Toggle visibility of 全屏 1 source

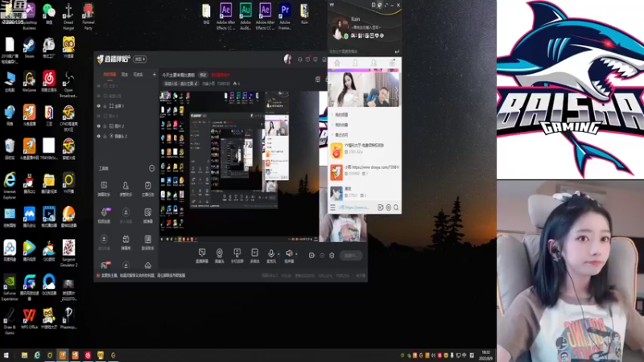[x=98, y=106]
